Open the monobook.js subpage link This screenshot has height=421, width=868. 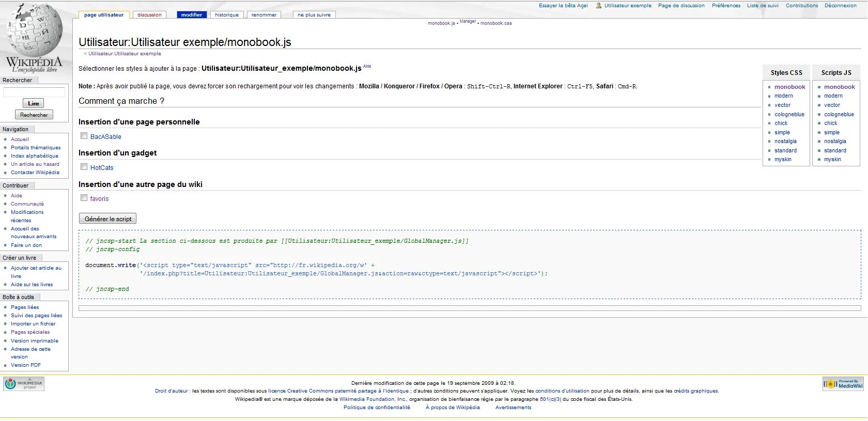coord(441,23)
